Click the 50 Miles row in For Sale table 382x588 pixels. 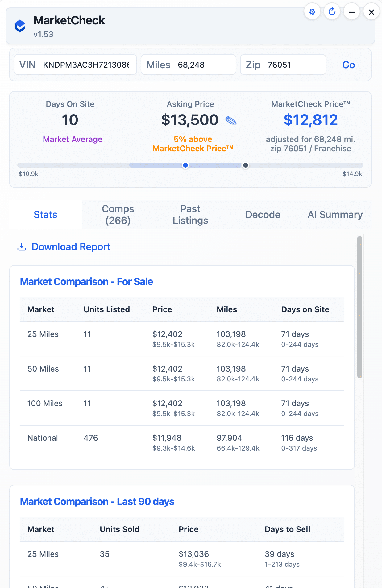click(182, 373)
